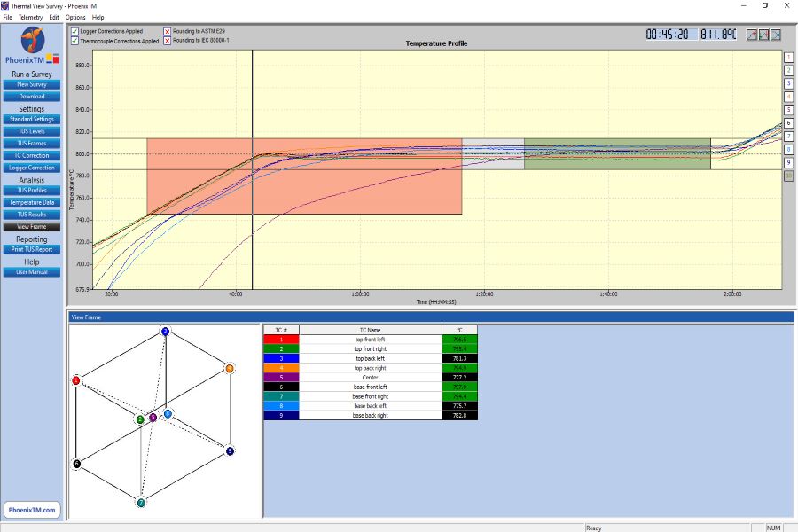Toggle trace 4 visibility beside the graph
Screen dimensions: 798x532
(788, 97)
